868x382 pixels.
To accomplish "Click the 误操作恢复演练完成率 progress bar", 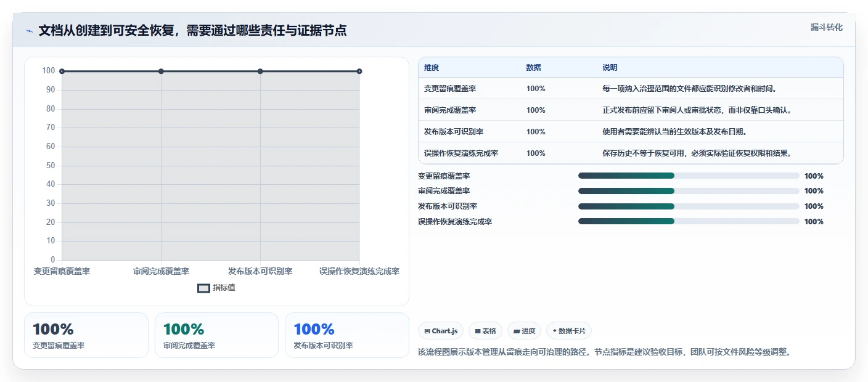I will 689,221.
